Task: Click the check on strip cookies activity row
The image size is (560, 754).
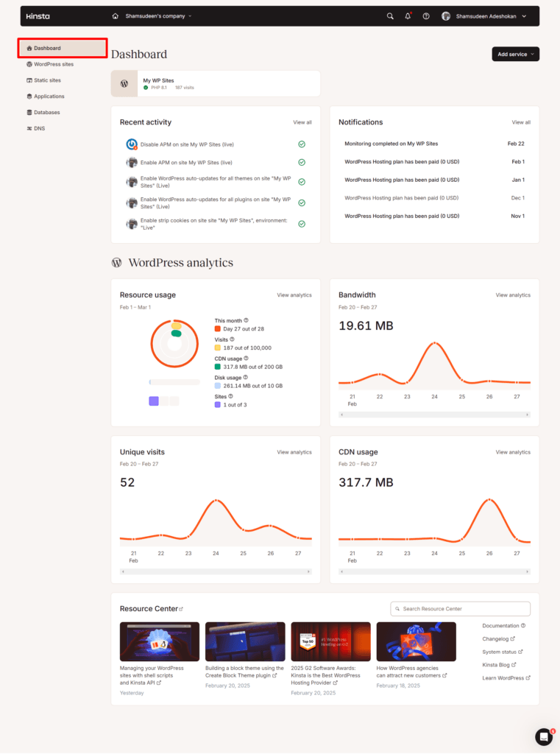Action: click(x=302, y=224)
